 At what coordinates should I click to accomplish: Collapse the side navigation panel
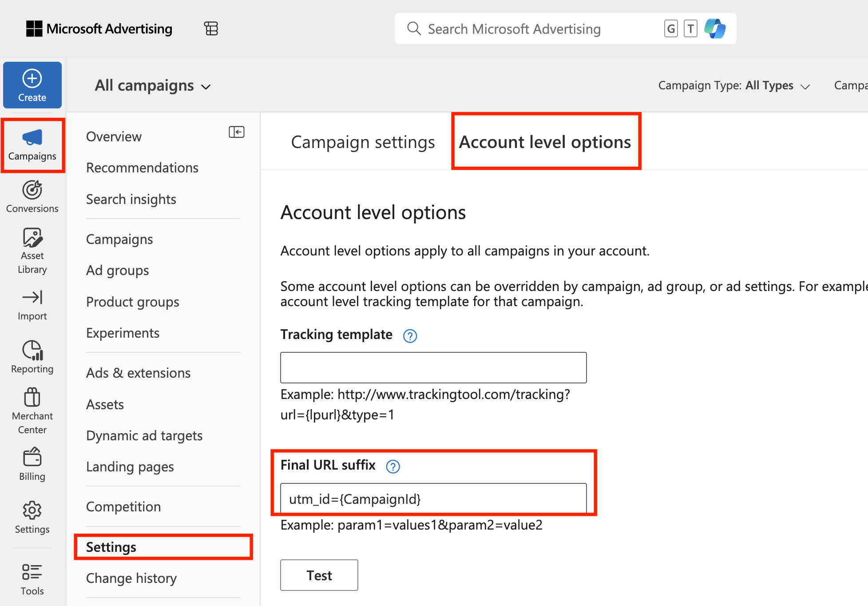click(x=236, y=132)
